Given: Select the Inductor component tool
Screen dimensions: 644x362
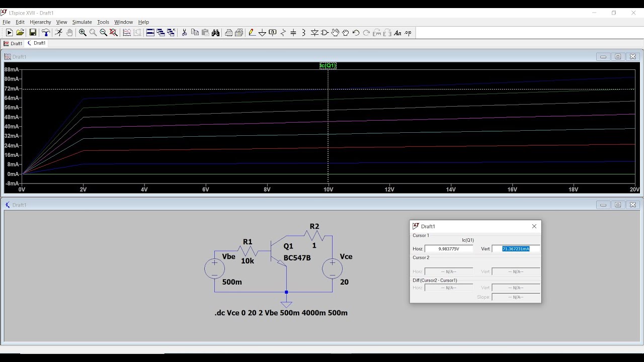Looking at the screenshot, I should [x=304, y=33].
